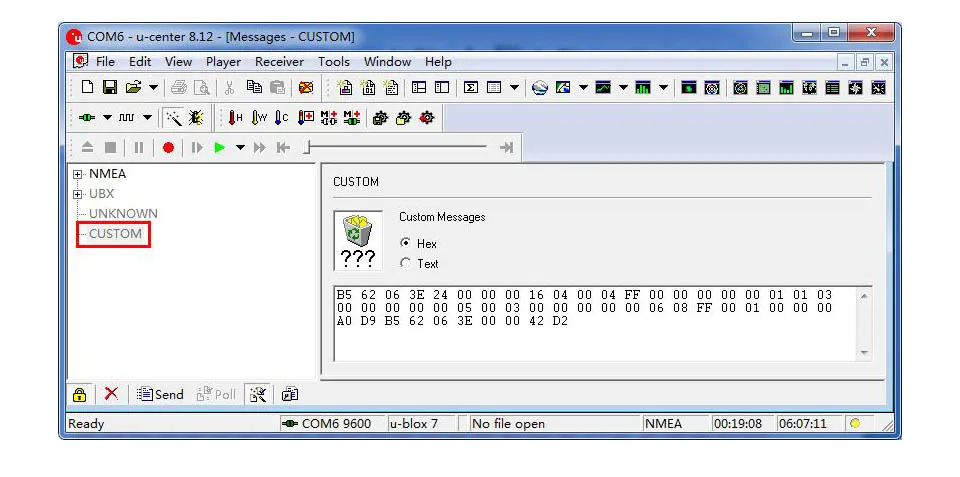Click the player progress slider handle
This screenshot has height=477, width=960.
(x=309, y=148)
